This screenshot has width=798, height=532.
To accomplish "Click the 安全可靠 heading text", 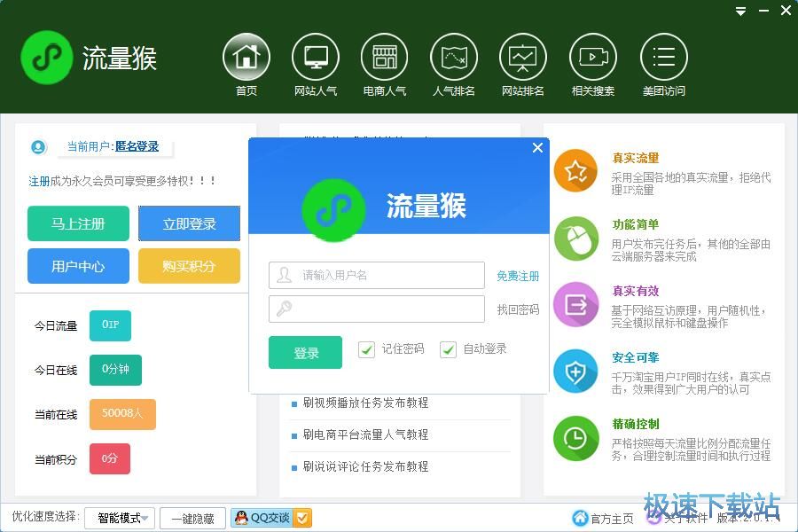I will tap(636, 358).
